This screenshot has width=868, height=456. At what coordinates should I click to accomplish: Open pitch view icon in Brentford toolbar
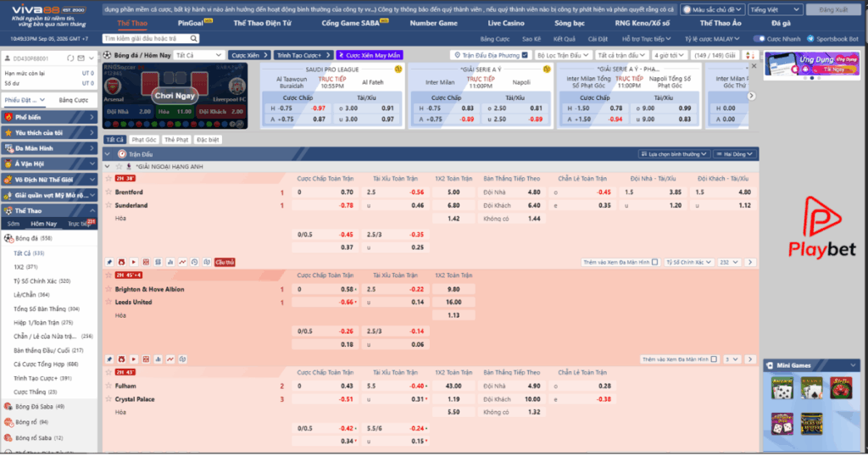[146, 262]
